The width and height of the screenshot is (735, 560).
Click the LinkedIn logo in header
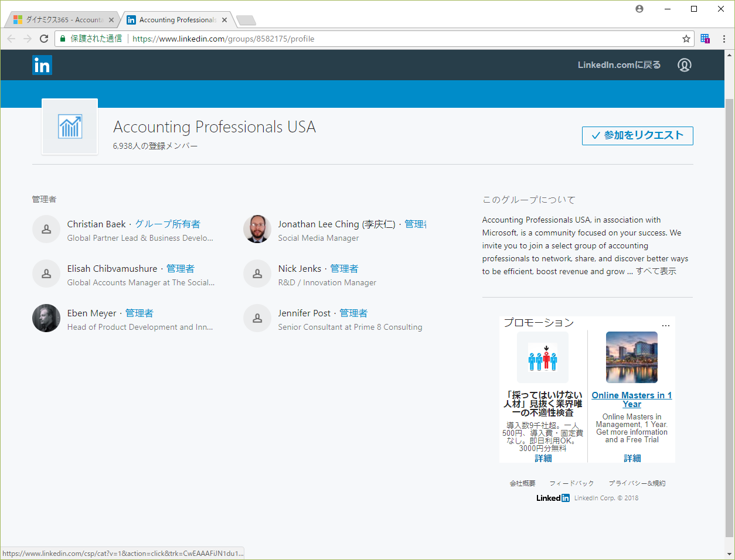42,65
